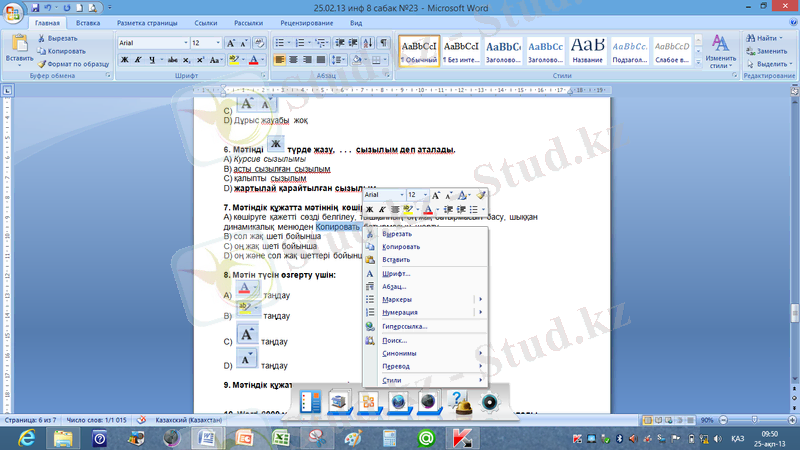Viewport: 800px width, 450px height.
Task: Open the font size dropdown in the mini toolbar
Action: point(424,195)
